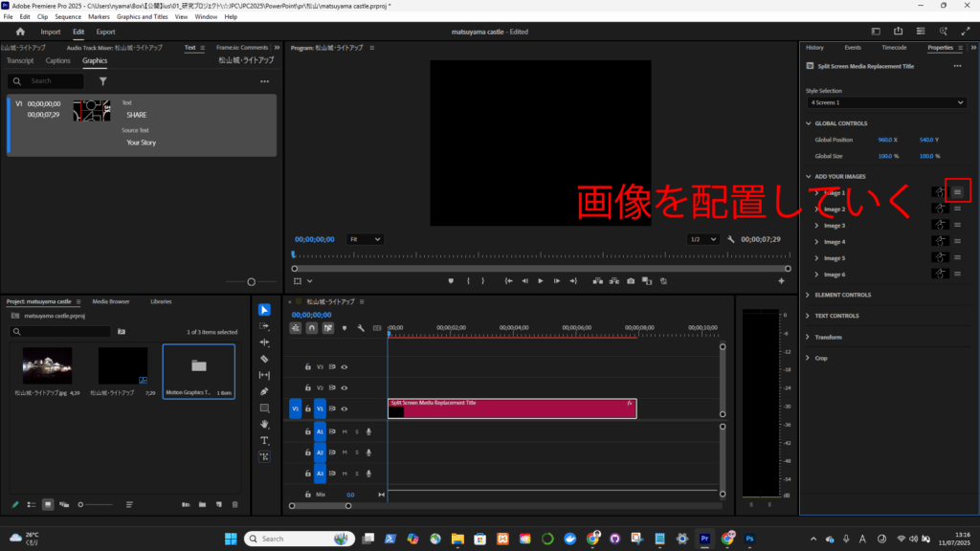Open the Program Monitor wrench settings
Image resolution: width=980 pixels, height=551 pixels.
coord(730,239)
